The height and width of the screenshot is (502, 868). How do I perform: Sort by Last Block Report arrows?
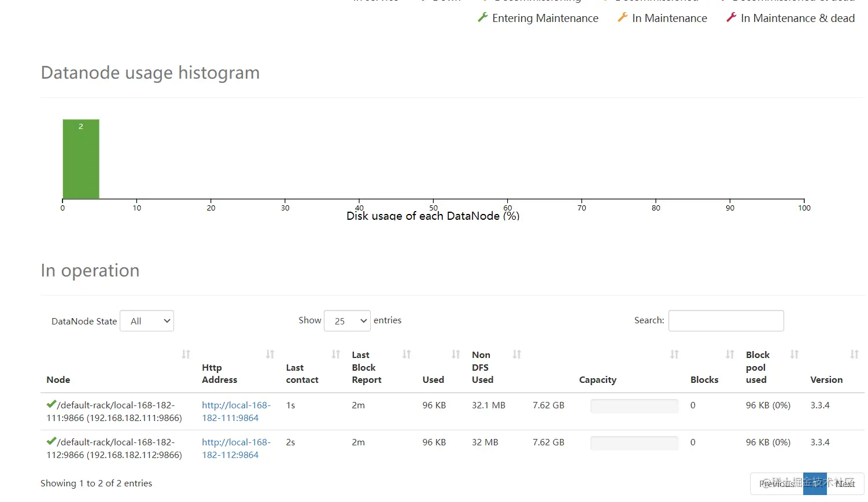tap(407, 354)
